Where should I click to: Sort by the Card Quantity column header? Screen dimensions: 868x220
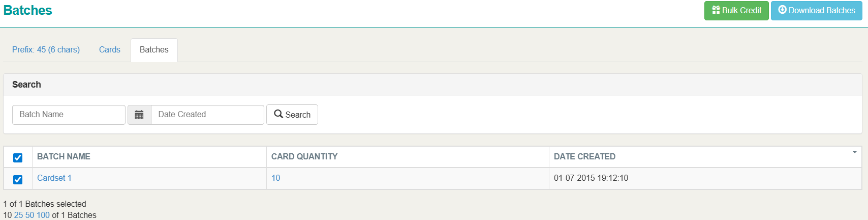(304, 157)
